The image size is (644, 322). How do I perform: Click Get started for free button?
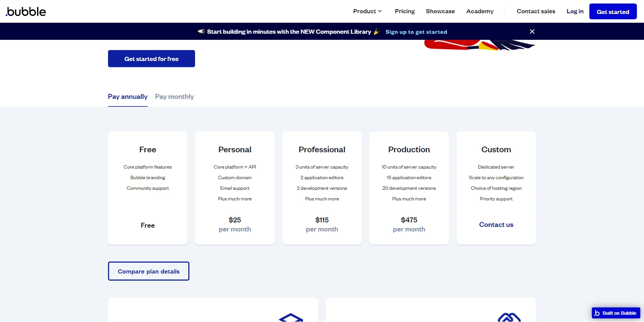pyautogui.click(x=152, y=59)
